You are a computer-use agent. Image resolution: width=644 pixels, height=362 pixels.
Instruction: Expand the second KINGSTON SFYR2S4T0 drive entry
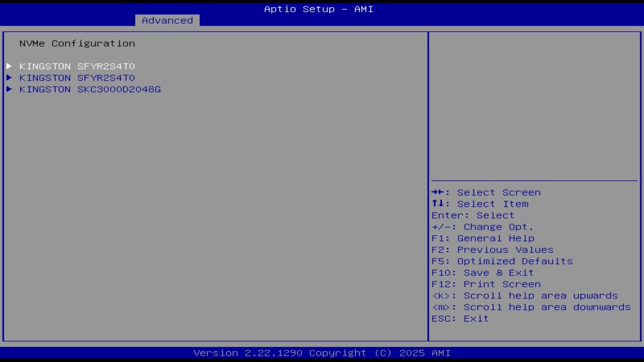(77, 77)
